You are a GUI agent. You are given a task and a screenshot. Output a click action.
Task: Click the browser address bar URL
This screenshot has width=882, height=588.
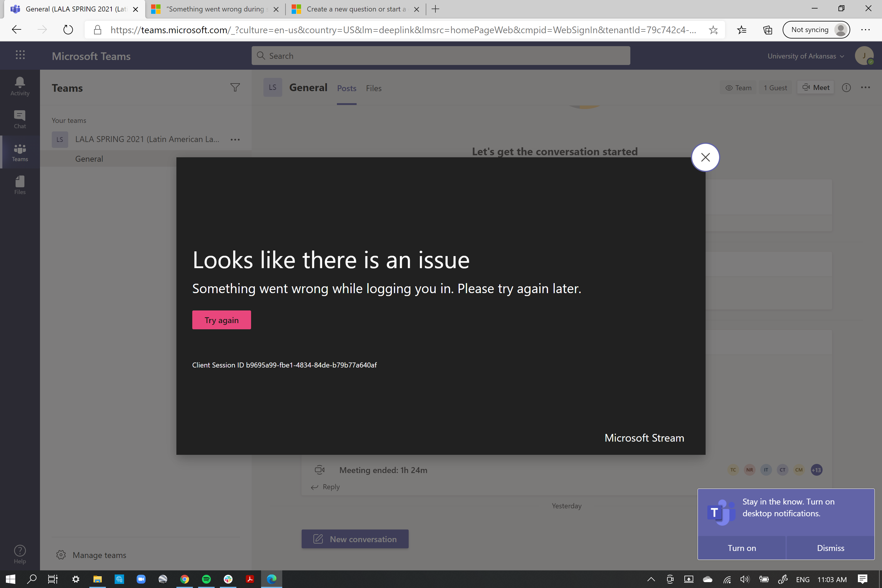[403, 30]
